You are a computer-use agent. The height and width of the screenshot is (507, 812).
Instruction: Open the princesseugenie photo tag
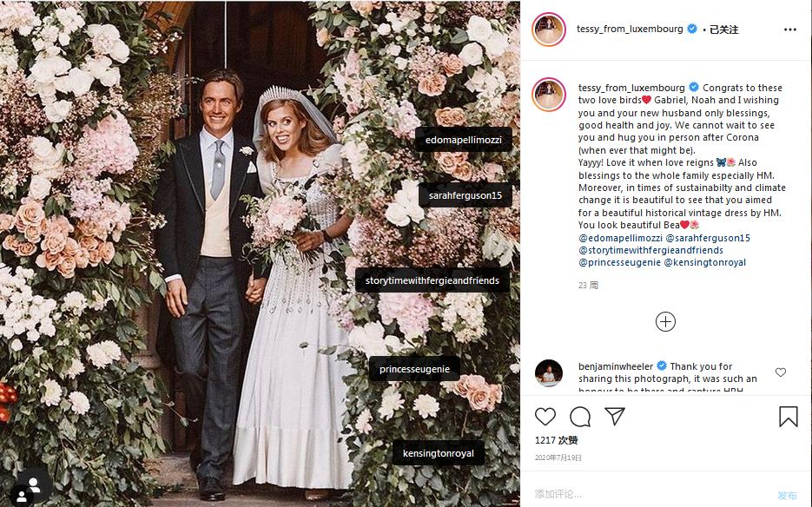tap(414, 370)
